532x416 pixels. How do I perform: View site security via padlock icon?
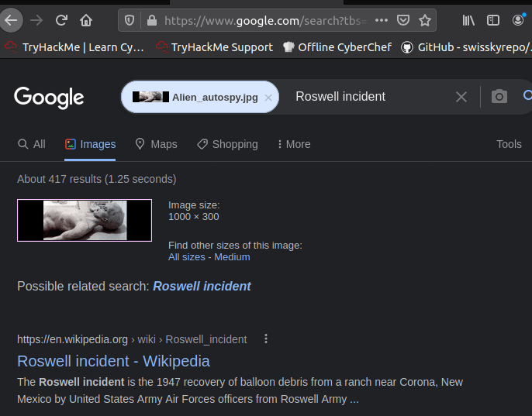click(152, 20)
